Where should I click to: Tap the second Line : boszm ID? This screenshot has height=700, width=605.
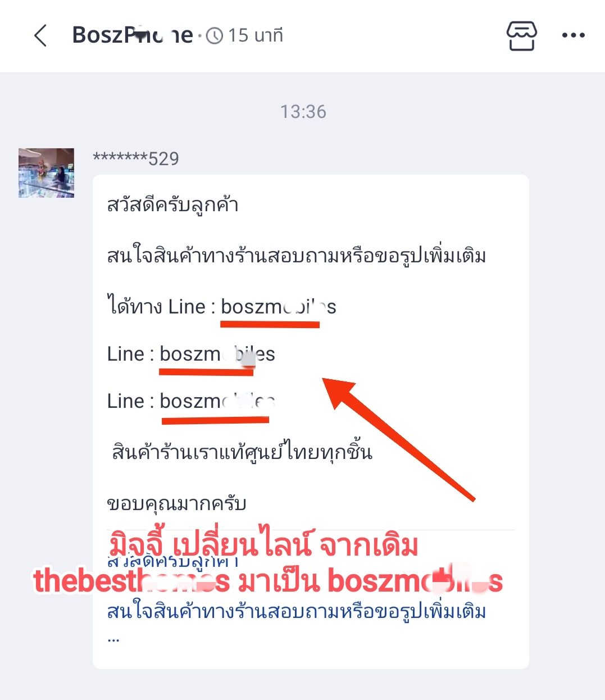(x=191, y=354)
